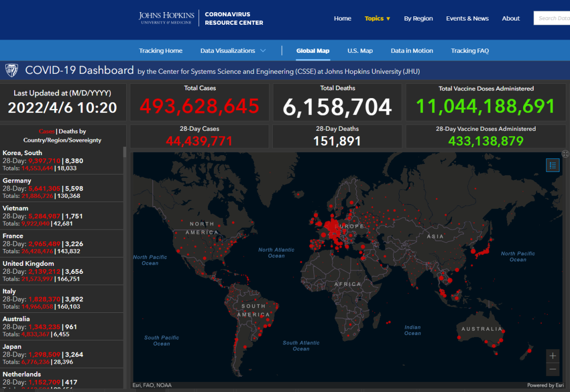Open the Topics dropdown menu
The width and height of the screenshot is (570, 392).
point(377,18)
